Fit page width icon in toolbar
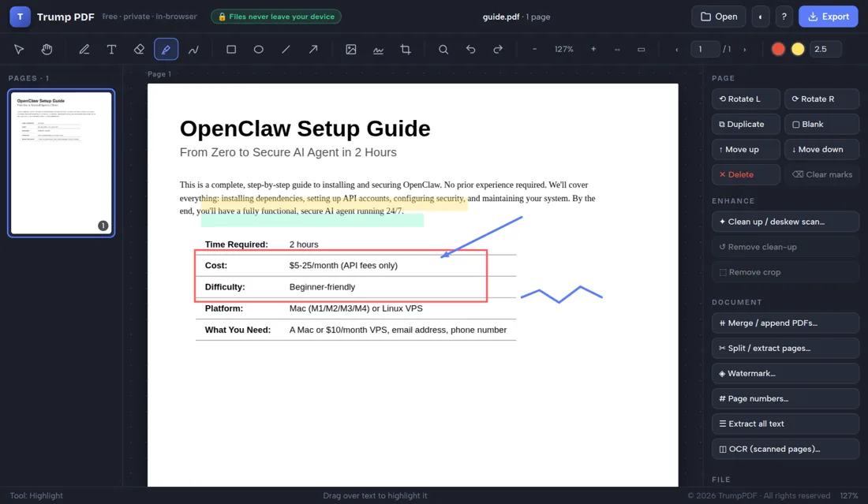Screen dimensions: 868x504 [x=617, y=49]
